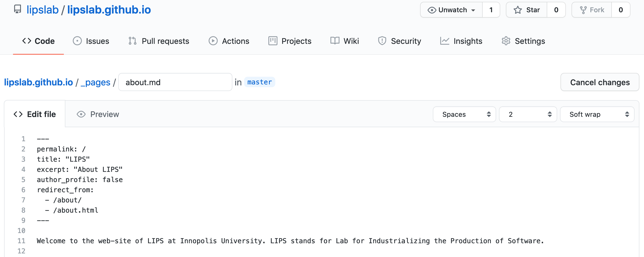Viewport: 644px width, 257px height.
Task: Star the repository
Action: (526, 10)
